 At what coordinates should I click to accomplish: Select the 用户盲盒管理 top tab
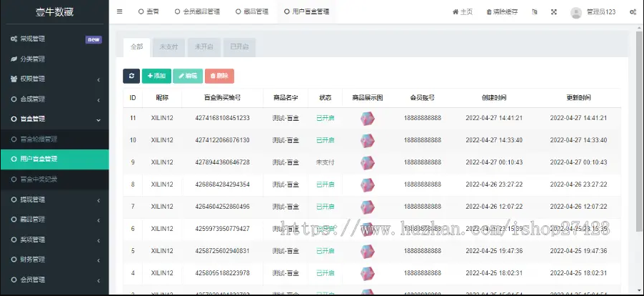(x=306, y=12)
